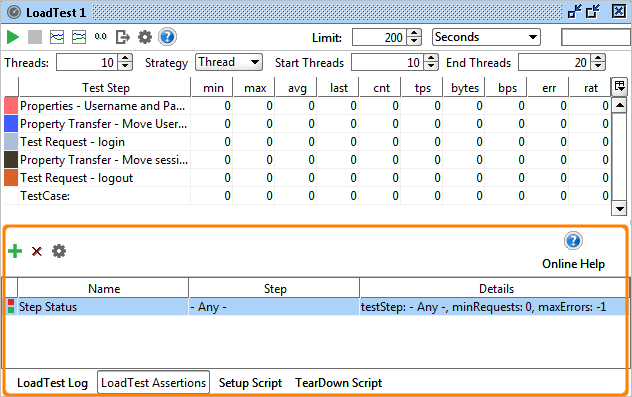Image resolution: width=632 pixels, height=397 pixels.
Task: Open help via toolbar question mark icon
Action: coord(167,37)
